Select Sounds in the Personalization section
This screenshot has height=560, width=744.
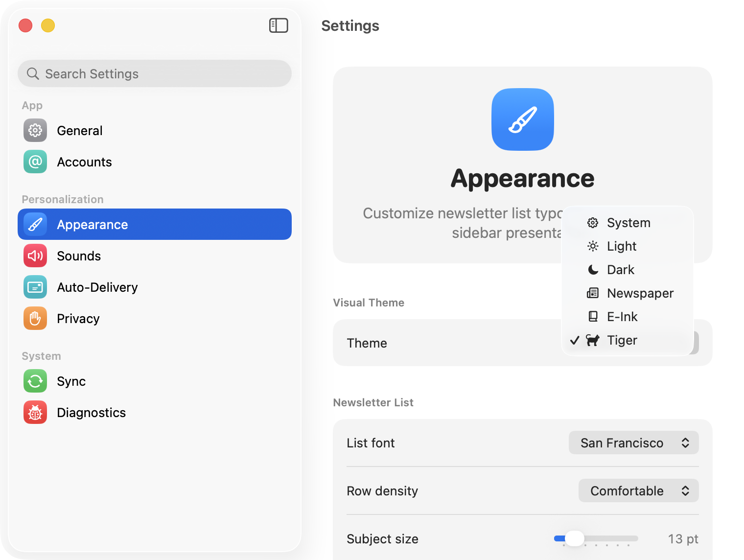pyautogui.click(x=79, y=256)
